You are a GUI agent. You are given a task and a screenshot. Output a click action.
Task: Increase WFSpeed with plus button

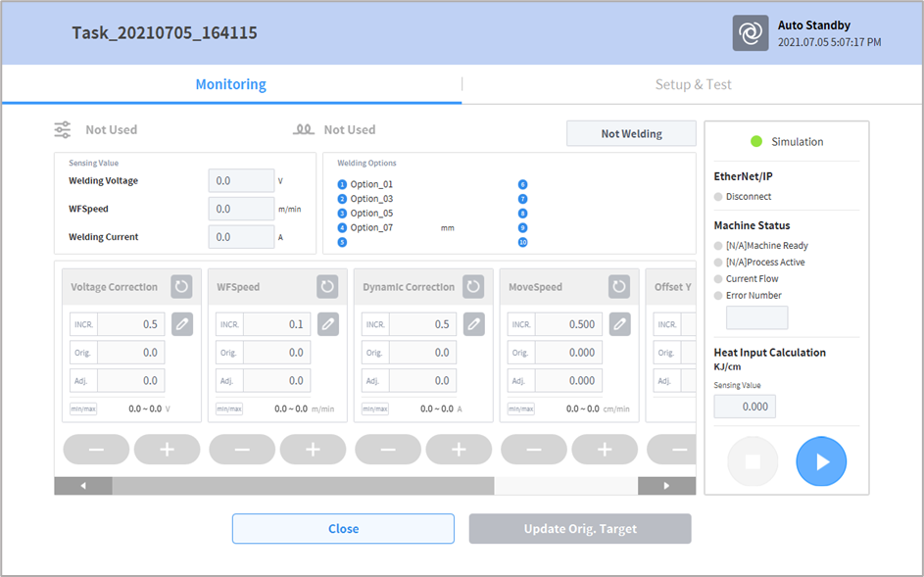(x=313, y=450)
